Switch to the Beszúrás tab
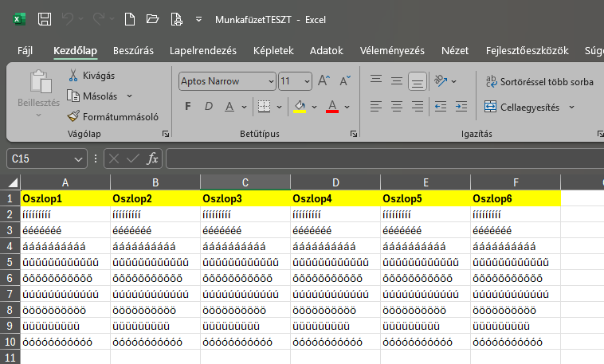The image size is (604, 364). 133,51
